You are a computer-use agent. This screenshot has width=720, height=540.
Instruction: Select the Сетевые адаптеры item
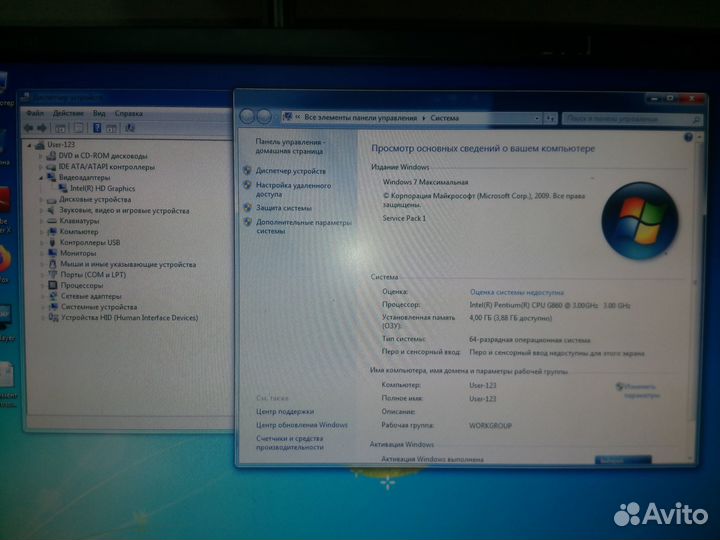coord(91,296)
